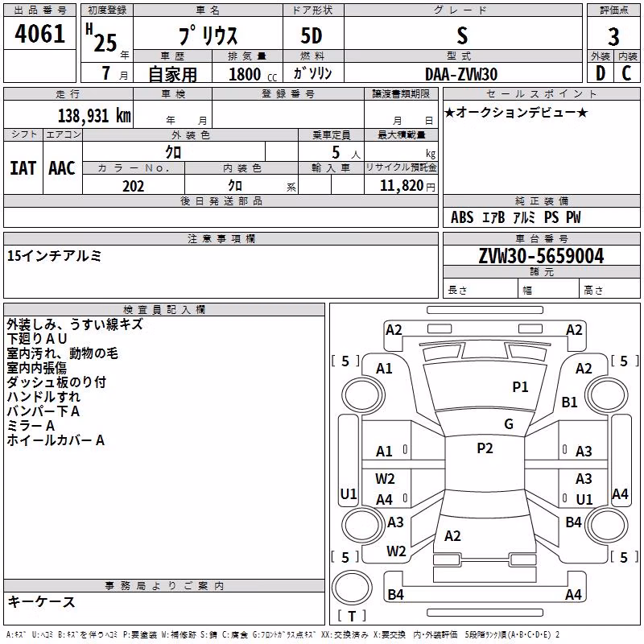This screenshot has width=644, height=644.
Task: Click the lot number 4061
Action: 39,33
